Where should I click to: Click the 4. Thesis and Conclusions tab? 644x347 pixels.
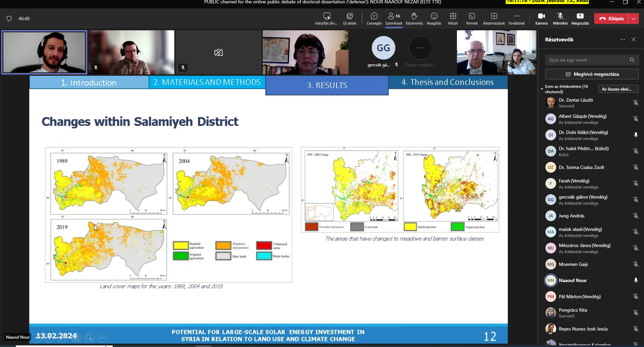tap(448, 82)
